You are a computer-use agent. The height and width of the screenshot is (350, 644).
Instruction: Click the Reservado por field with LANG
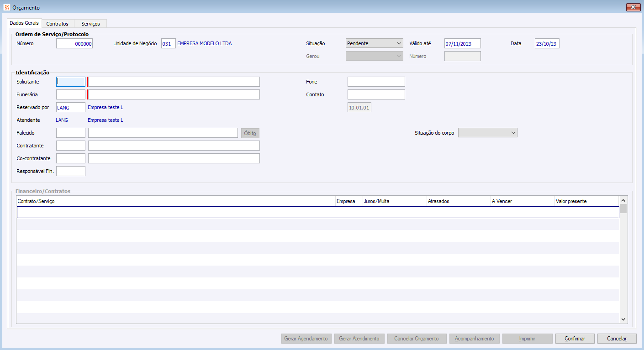71,107
